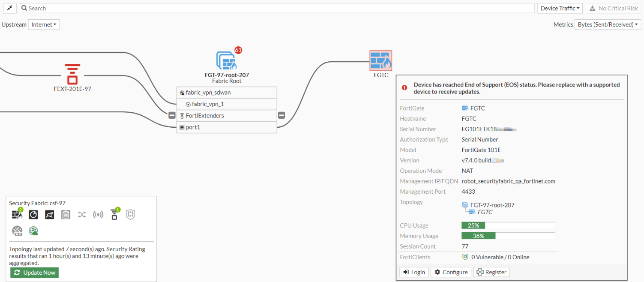Image resolution: width=644 pixels, height=282 pixels.
Task: Click the red 61 badge on Fabric Root
Action: click(x=238, y=50)
